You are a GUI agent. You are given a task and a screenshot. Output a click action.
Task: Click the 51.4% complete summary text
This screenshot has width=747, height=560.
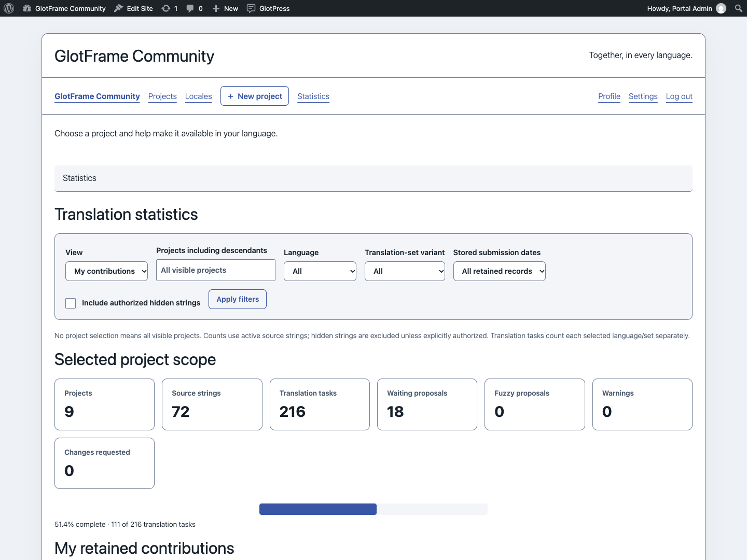pos(125,524)
